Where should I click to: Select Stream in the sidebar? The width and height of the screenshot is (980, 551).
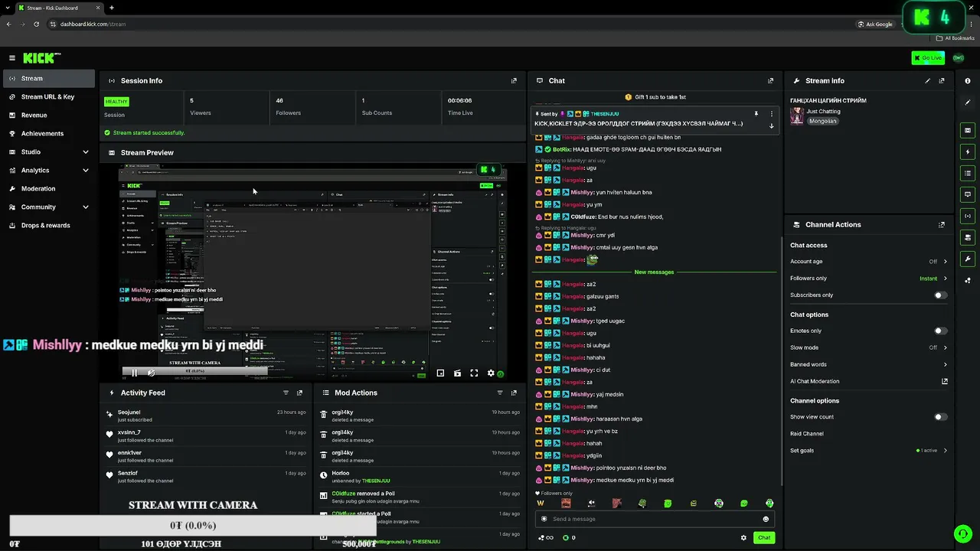(49, 78)
